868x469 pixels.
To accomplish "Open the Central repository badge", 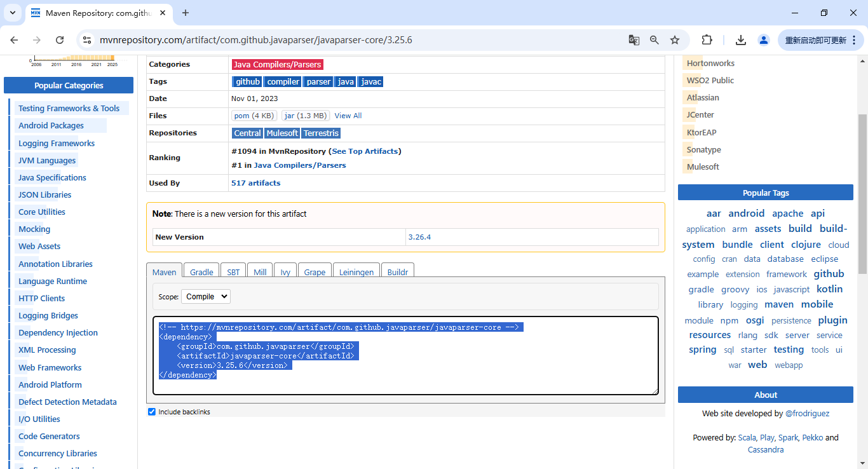I will click(247, 133).
